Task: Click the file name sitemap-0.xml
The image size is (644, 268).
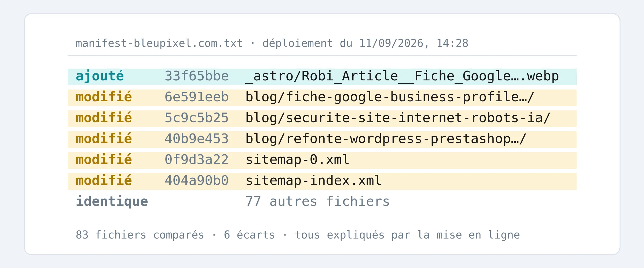Action: click(298, 160)
